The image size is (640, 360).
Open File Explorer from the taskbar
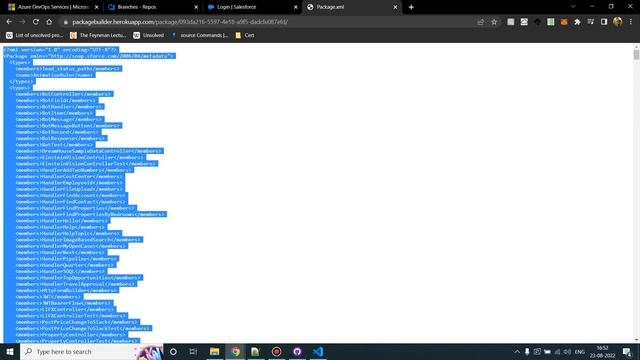[214, 351]
